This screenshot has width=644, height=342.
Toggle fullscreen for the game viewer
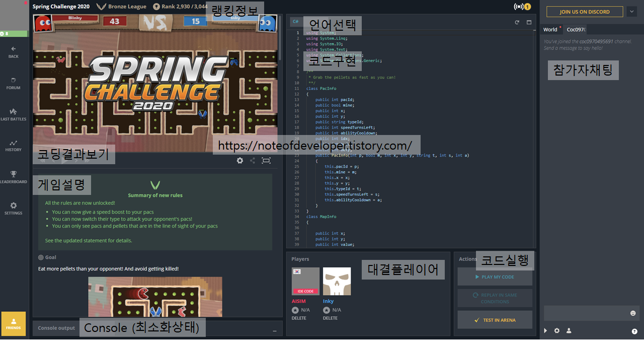266,161
